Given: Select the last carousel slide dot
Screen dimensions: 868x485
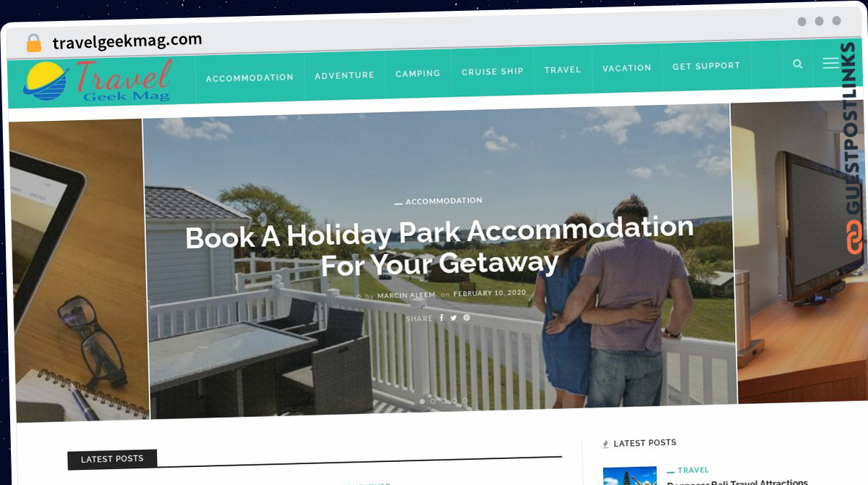Looking at the screenshot, I should [464, 400].
